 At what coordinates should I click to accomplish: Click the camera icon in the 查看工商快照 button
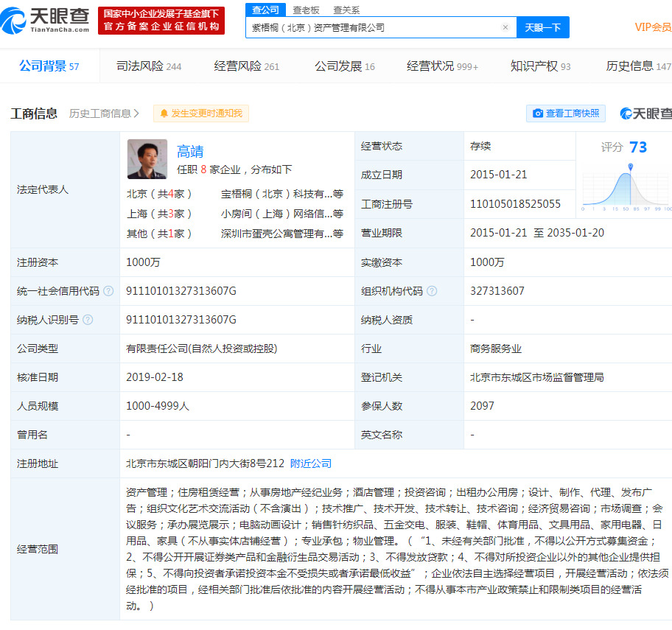tap(537, 113)
